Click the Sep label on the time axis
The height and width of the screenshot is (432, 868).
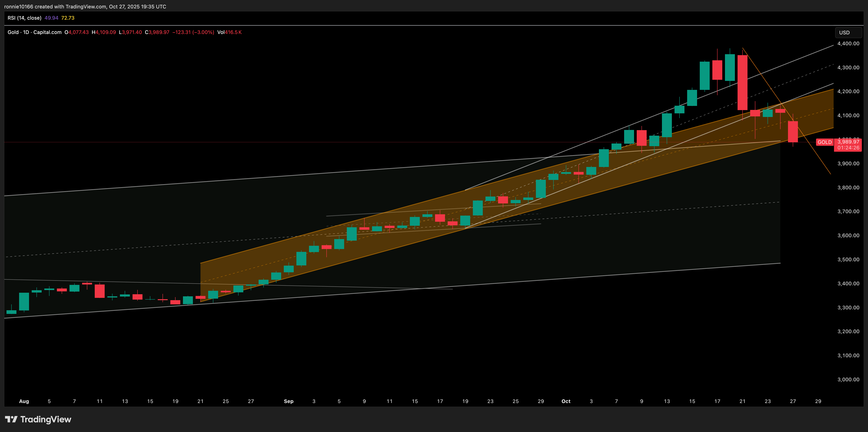tap(289, 401)
